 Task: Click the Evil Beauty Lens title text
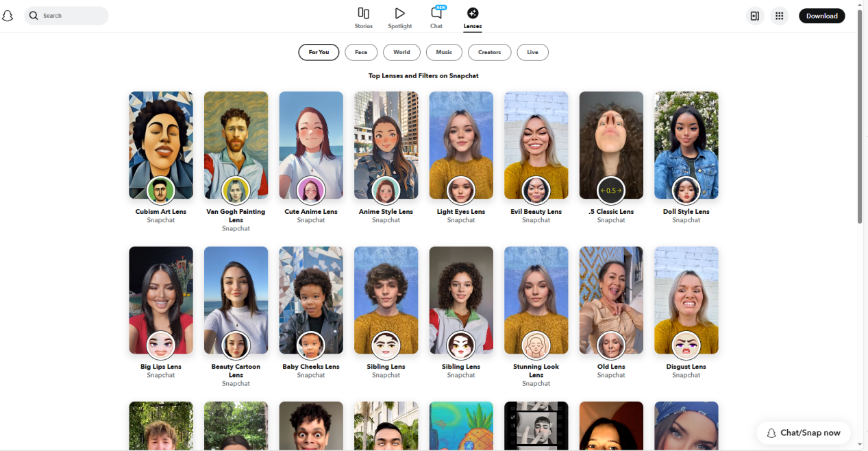pyautogui.click(x=536, y=212)
